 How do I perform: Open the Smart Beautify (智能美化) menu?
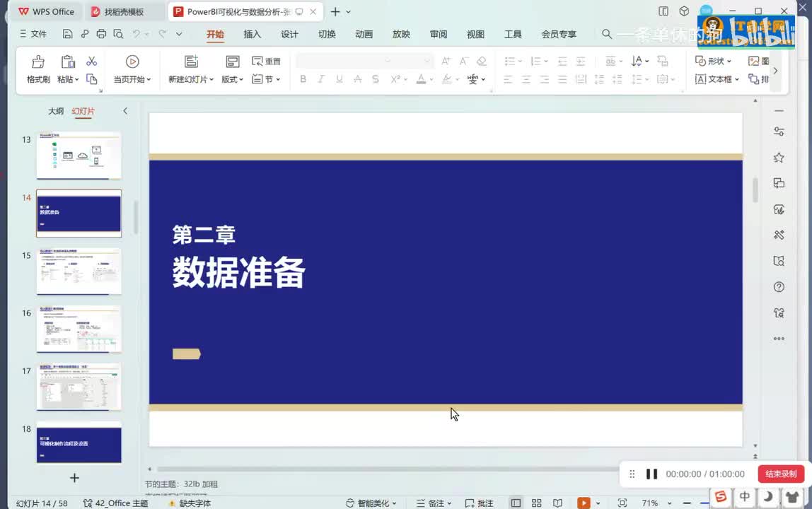point(371,503)
